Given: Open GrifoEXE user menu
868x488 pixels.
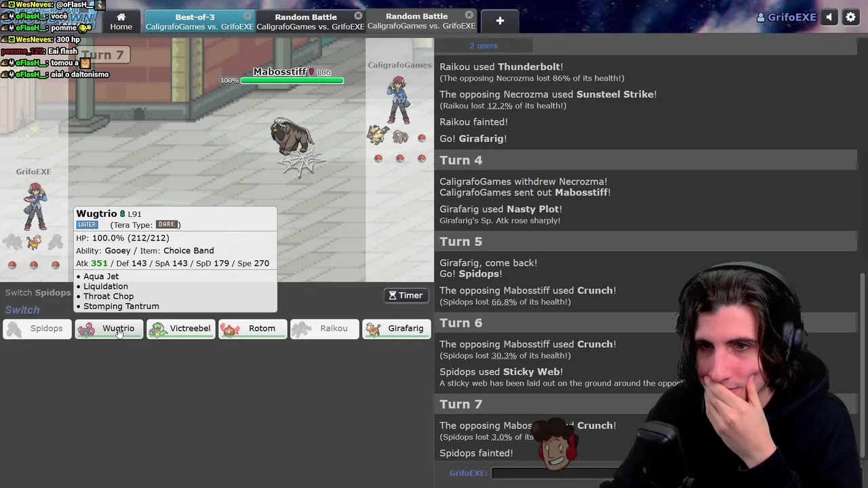Looking at the screenshot, I should tap(787, 18).
